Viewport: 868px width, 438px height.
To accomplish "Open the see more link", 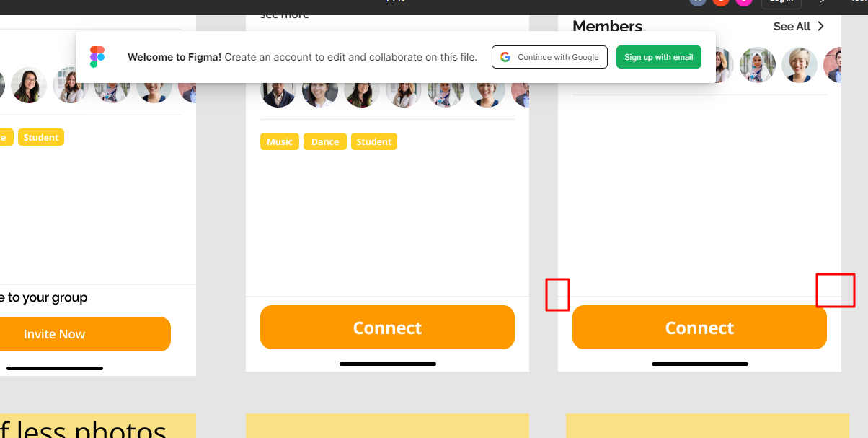I will [285, 15].
